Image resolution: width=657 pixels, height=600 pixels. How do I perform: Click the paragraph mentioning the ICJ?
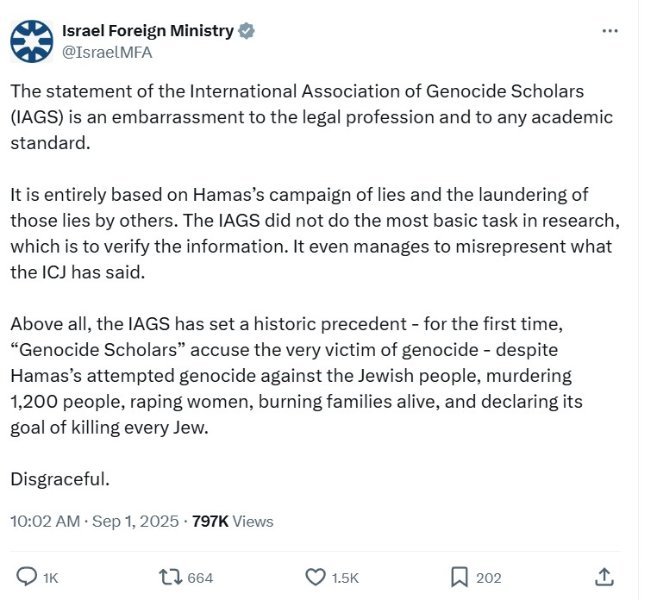[x=315, y=233]
